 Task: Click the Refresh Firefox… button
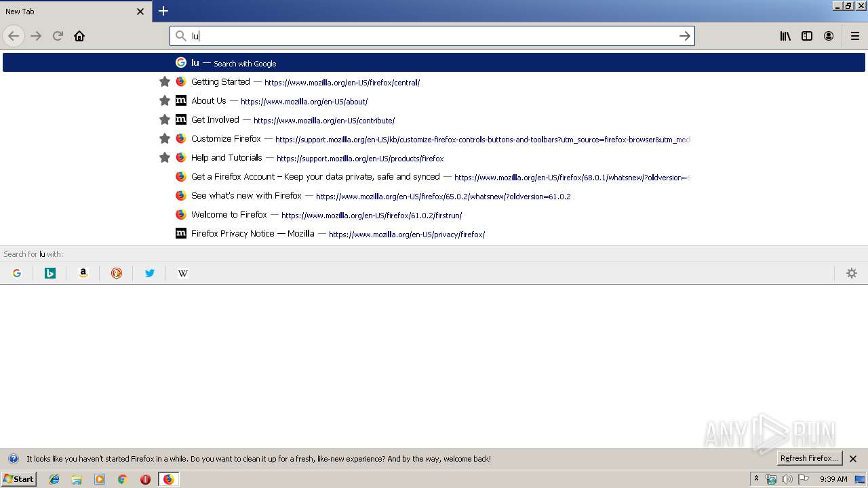(809, 458)
